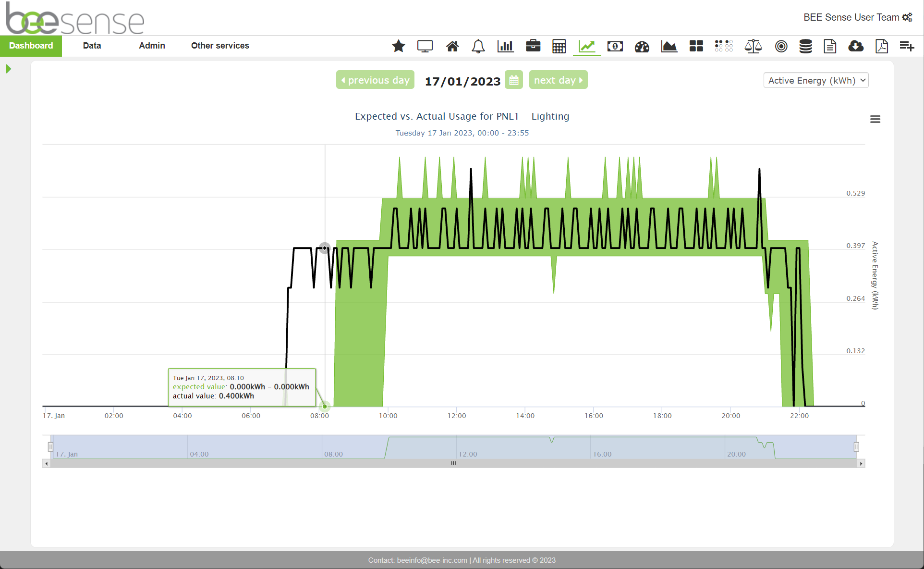Screen dimensions: 924x569
Task: Open the calculator grid icon
Action: (559, 46)
